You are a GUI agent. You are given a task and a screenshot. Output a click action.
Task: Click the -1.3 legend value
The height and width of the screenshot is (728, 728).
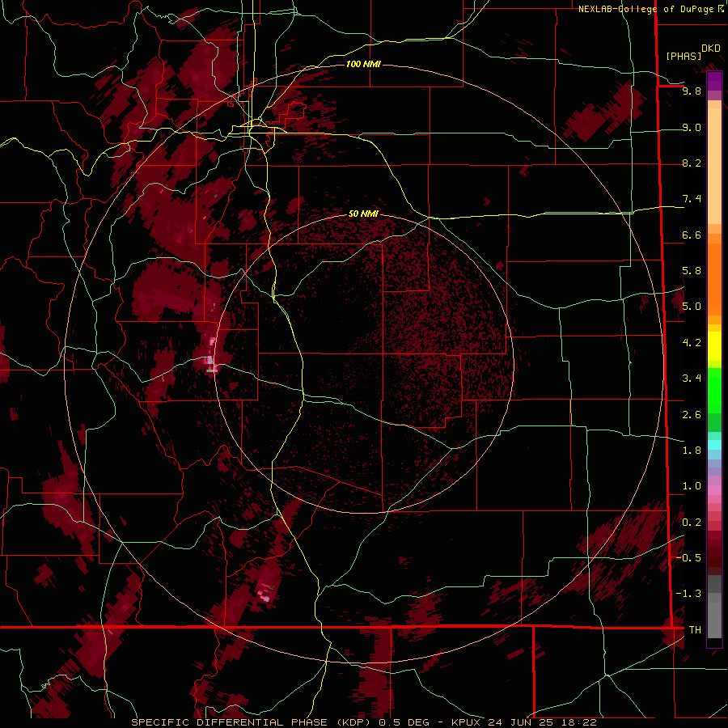point(689,594)
